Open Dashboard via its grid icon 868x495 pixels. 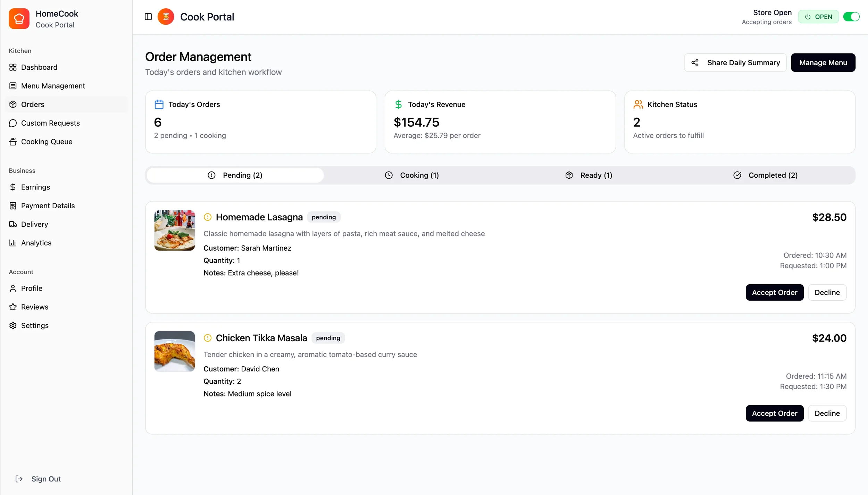pyautogui.click(x=13, y=67)
